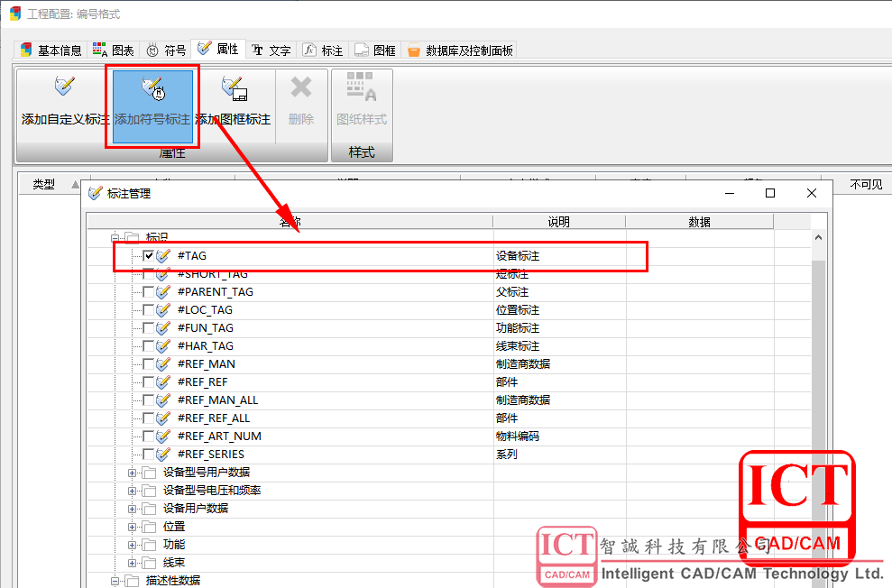Expand the 设备型号电压和频率 node
The image size is (892, 588).
click(x=132, y=491)
